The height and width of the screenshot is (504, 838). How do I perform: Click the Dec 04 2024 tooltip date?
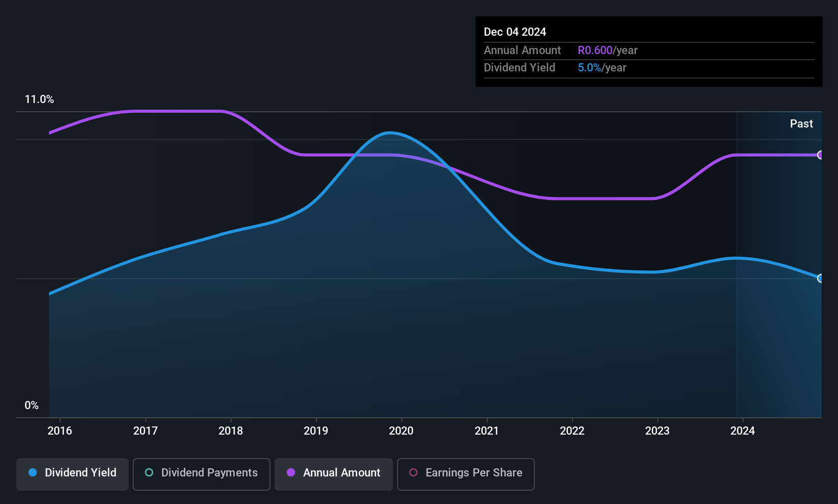point(515,32)
